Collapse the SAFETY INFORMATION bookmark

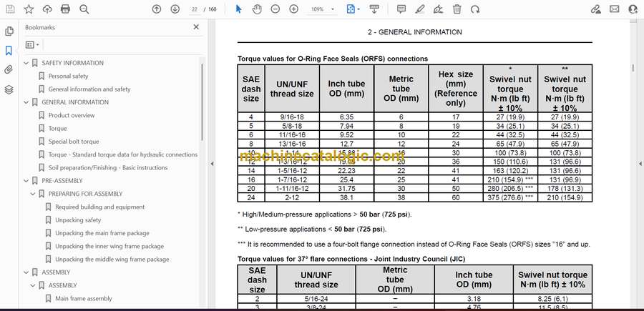(x=26, y=63)
